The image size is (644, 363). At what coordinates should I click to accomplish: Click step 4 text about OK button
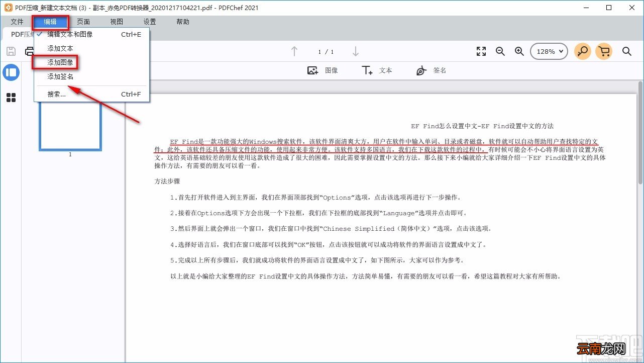pos(329,245)
